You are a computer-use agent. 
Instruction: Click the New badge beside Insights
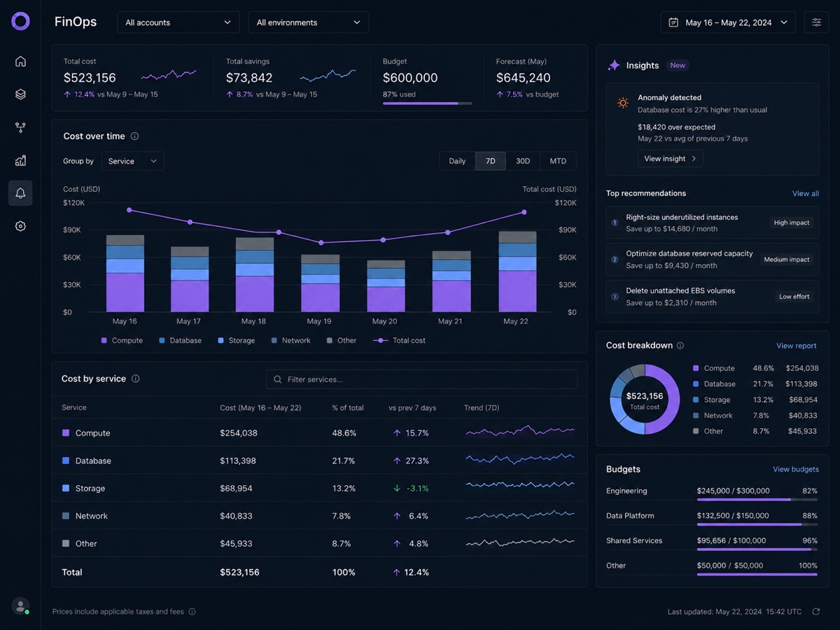(x=678, y=65)
